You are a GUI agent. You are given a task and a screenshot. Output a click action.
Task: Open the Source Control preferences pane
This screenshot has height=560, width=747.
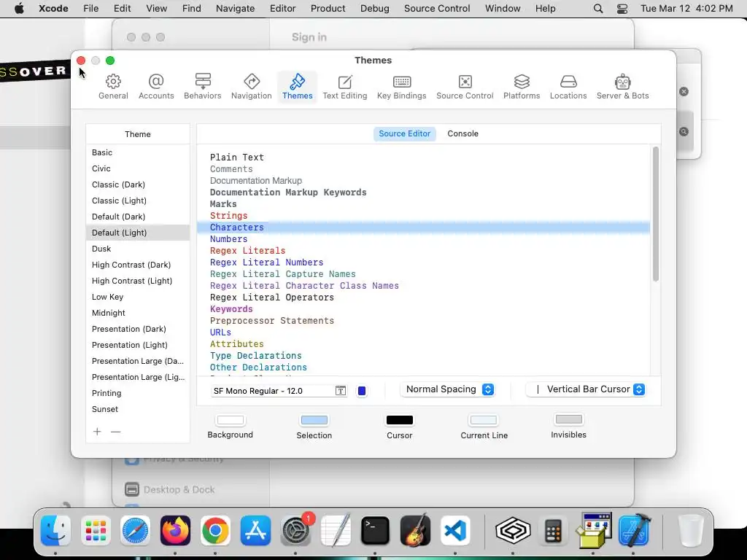pyautogui.click(x=465, y=87)
